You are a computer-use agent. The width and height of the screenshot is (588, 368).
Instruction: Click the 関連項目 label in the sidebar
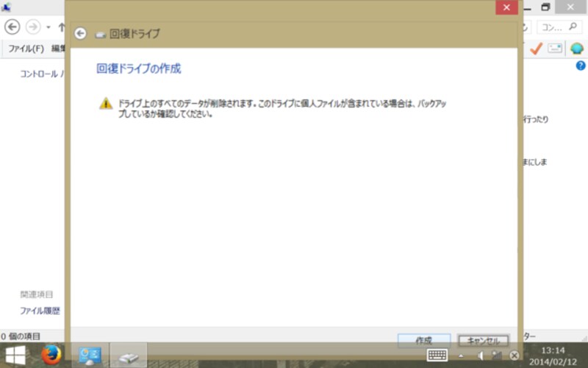point(36,294)
